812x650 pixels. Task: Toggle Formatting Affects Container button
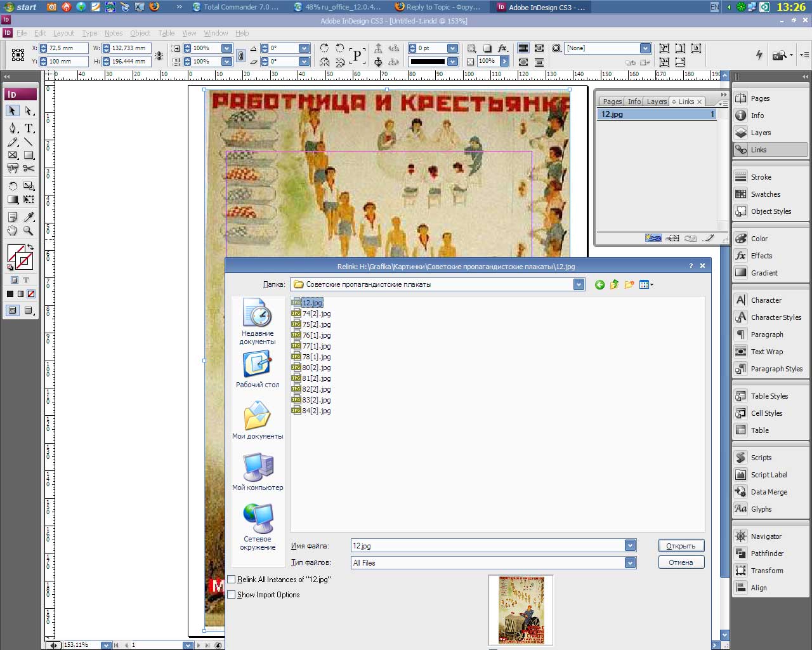coord(14,280)
